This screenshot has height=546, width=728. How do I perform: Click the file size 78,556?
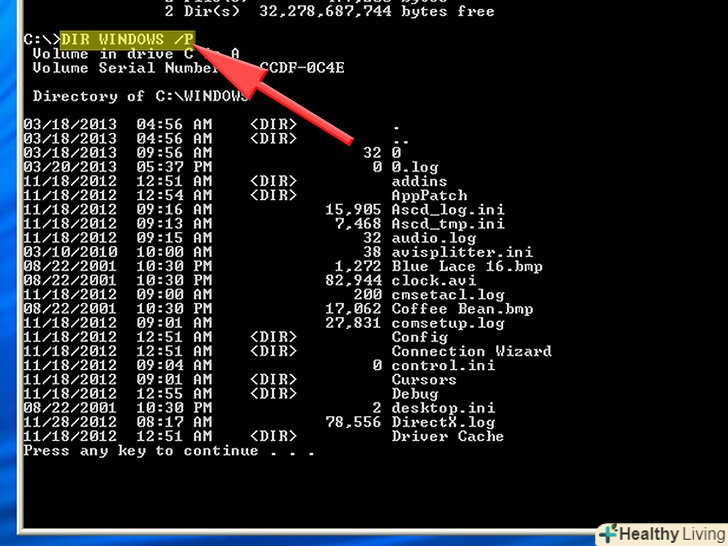tap(353, 422)
